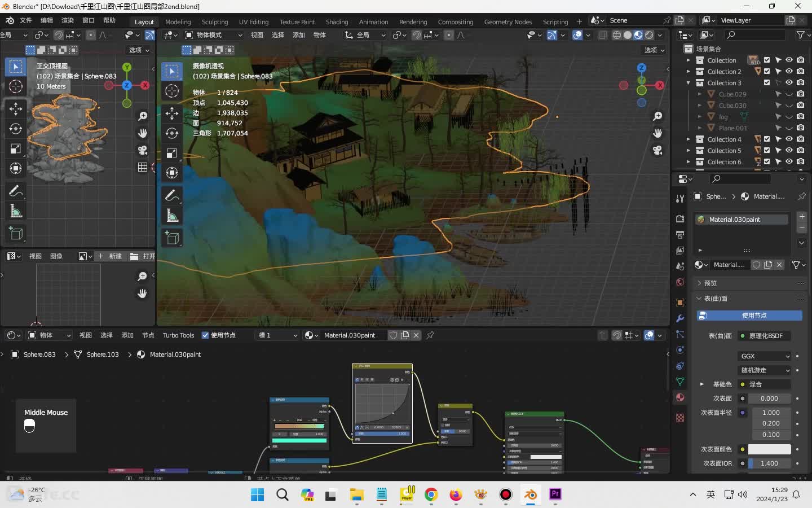
Task: Select the Move tool in camera viewport
Action: (x=172, y=113)
